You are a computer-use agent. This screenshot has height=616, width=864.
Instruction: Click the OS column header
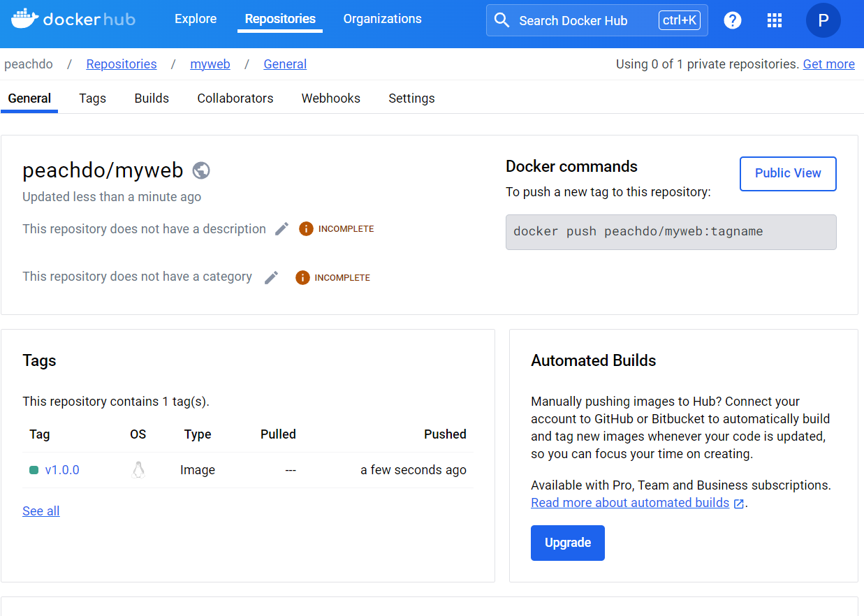[138, 434]
